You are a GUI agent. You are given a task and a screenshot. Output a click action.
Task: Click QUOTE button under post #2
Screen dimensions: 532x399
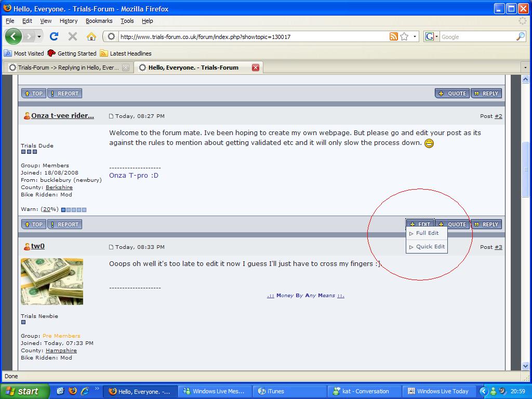[453, 224]
